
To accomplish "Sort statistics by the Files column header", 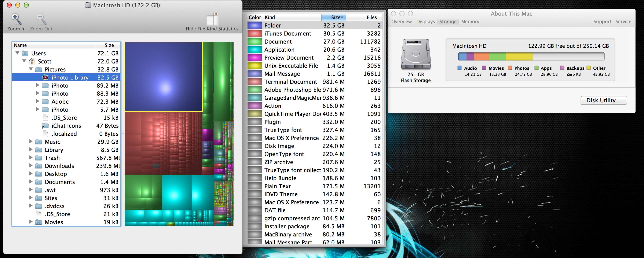I will [x=364, y=17].
